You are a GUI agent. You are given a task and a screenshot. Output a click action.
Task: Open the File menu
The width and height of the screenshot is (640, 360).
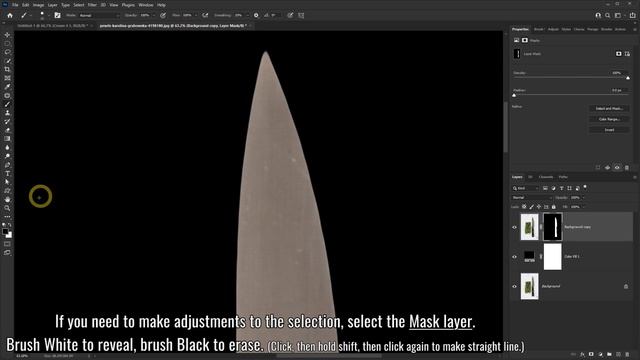click(15, 5)
